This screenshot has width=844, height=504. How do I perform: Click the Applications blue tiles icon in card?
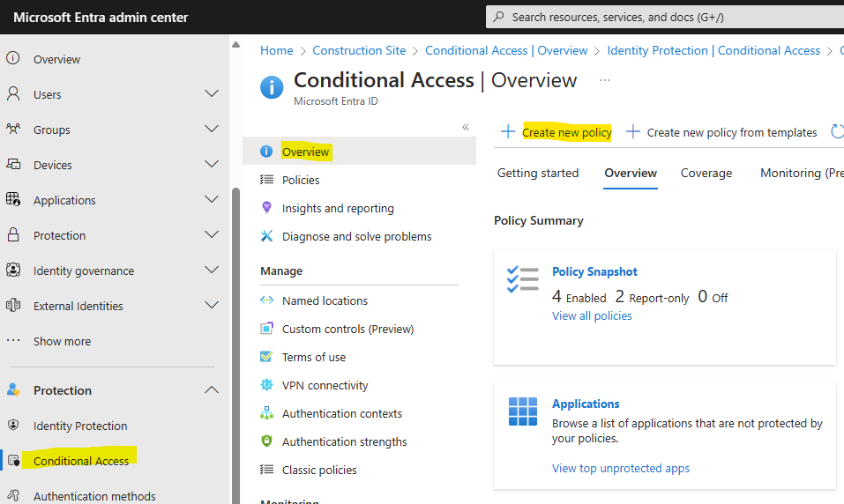click(x=523, y=411)
